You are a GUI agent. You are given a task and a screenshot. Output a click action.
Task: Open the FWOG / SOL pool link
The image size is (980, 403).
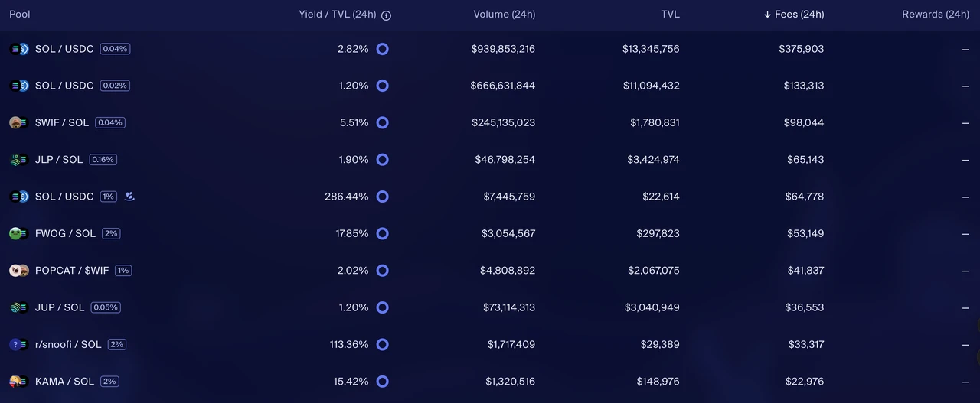click(65, 234)
